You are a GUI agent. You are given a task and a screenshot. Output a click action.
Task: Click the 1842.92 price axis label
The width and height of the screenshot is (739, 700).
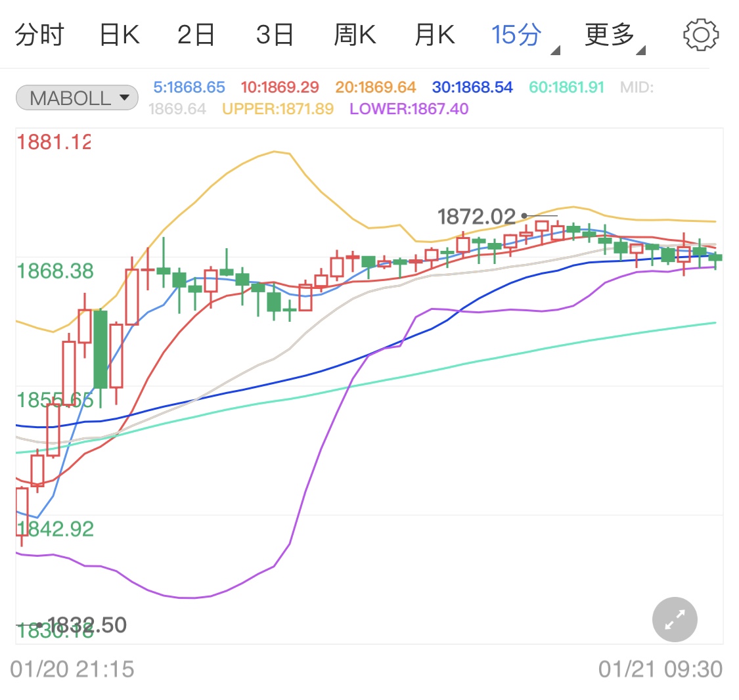[55, 529]
